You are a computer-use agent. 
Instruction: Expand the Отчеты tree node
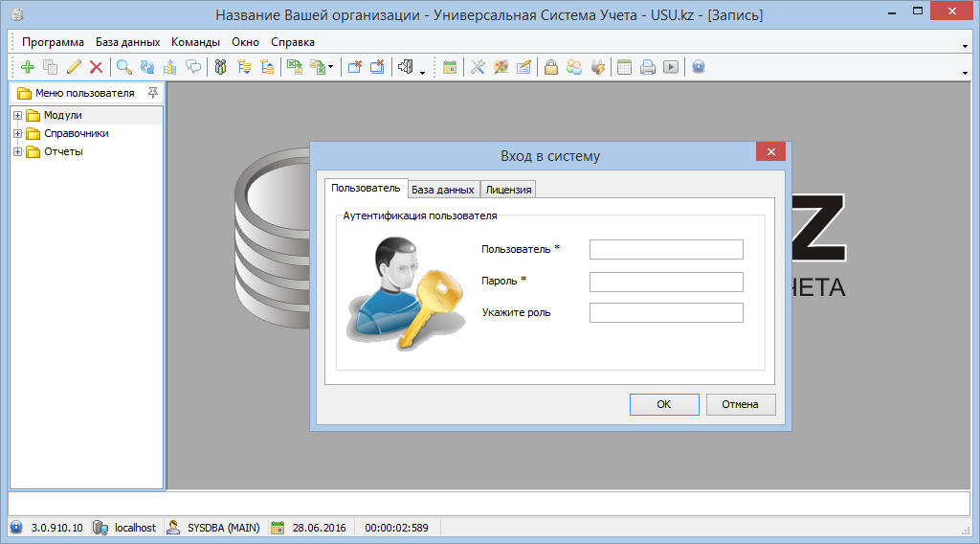click(18, 152)
